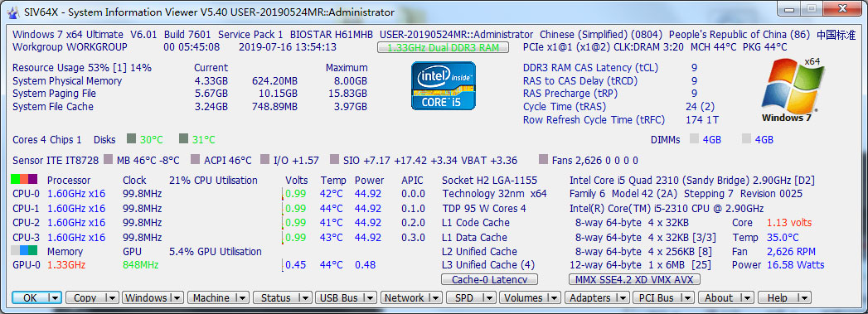
Task: Click the OK button
Action: click(36, 297)
